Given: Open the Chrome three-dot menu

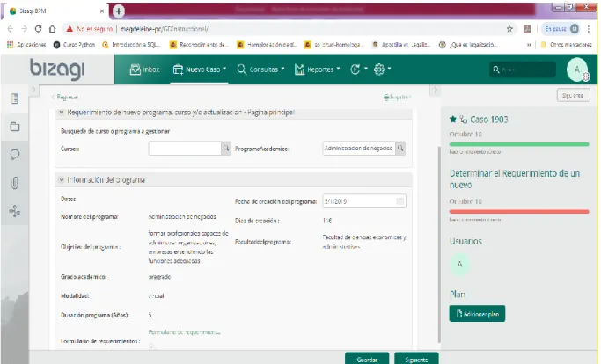Looking at the screenshot, I should 589,29.
